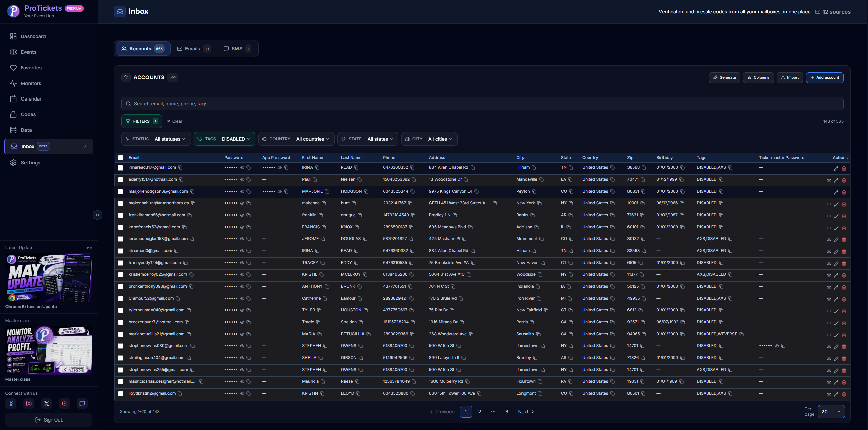
Task: Check the knoxfrancis52@gmail.com row checkbox
Action: point(120,227)
